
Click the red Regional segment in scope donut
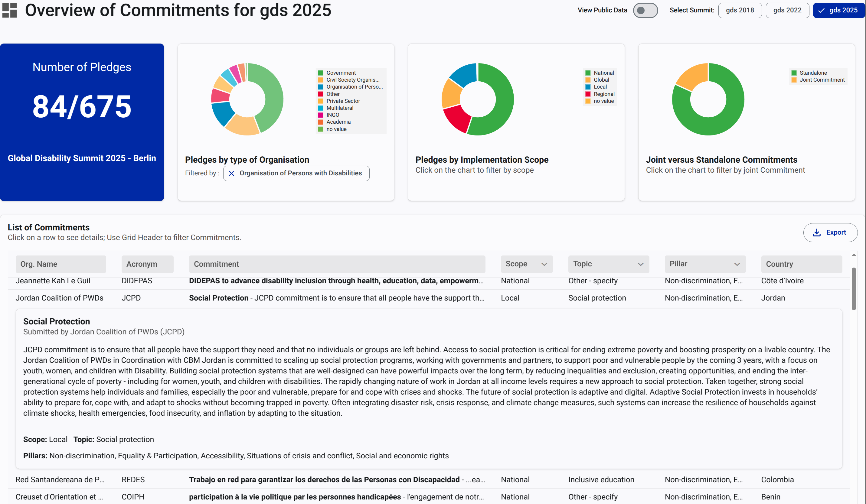457,119
